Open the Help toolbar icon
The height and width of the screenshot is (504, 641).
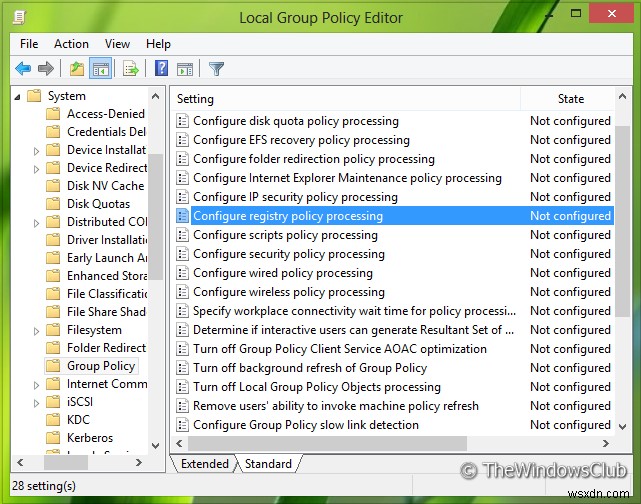[161, 68]
